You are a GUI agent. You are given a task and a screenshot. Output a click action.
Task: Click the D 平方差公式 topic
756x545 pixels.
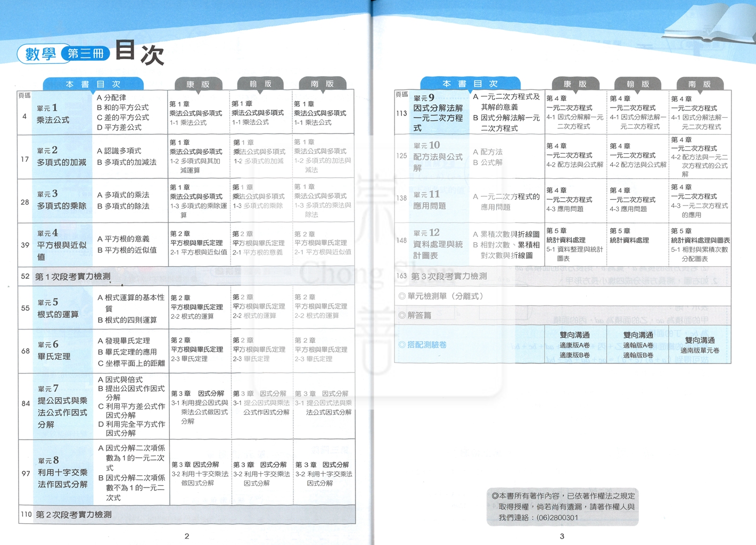(119, 127)
